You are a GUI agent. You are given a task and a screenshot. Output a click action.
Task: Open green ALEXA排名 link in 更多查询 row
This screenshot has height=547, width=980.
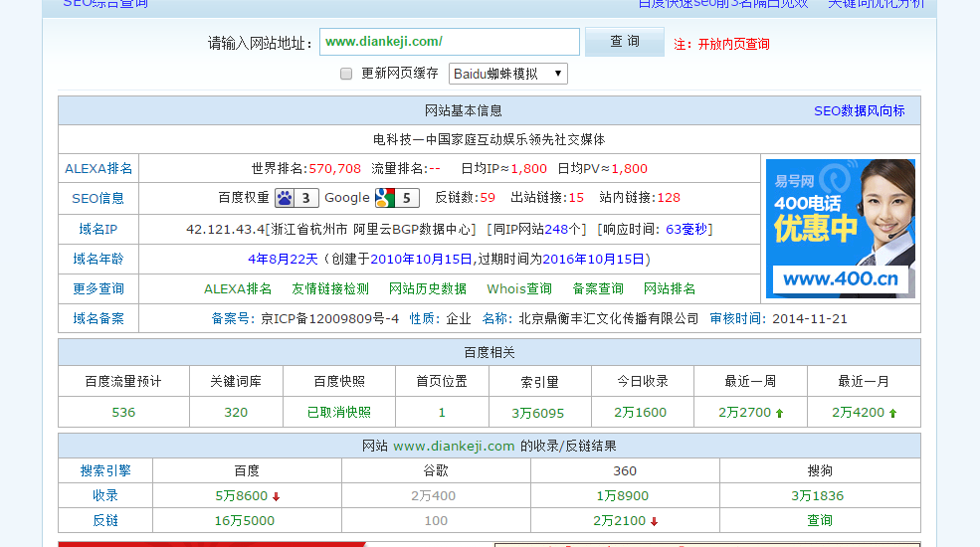(238, 289)
